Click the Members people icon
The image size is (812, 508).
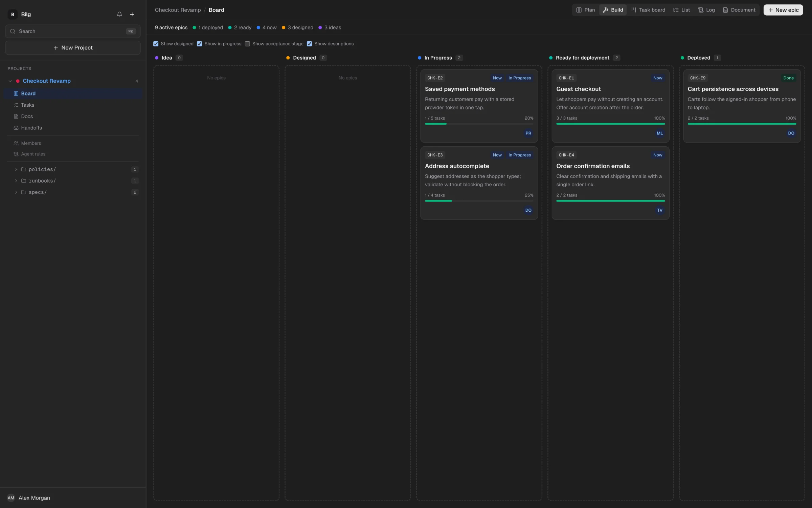[x=16, y=143]
